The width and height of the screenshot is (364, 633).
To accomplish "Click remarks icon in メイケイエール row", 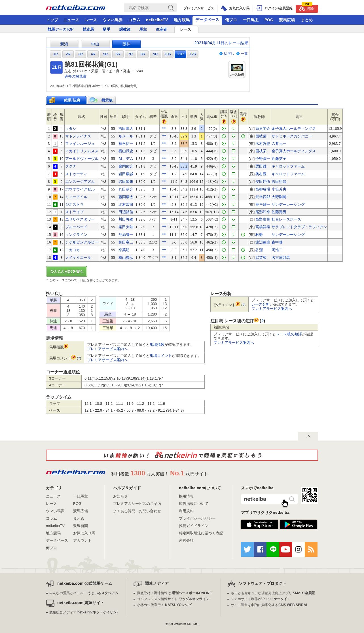I will (243, 258).
